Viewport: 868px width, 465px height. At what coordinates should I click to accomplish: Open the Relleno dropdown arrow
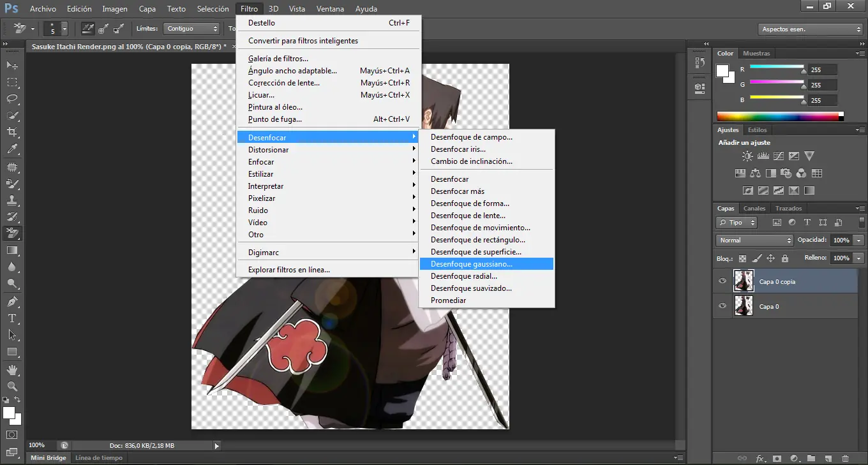point(859,258)
